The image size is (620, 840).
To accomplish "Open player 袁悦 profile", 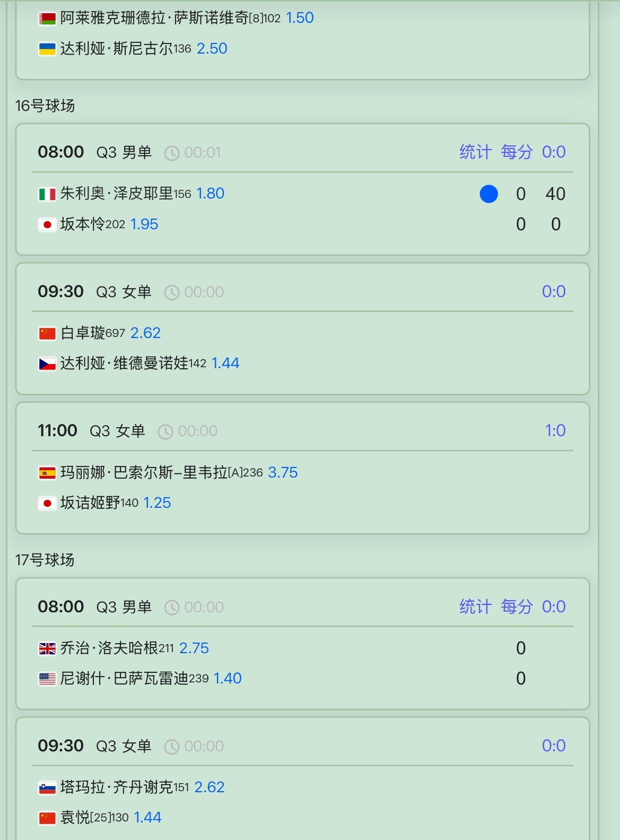I will pyautogui.click(x=75, y=818).
